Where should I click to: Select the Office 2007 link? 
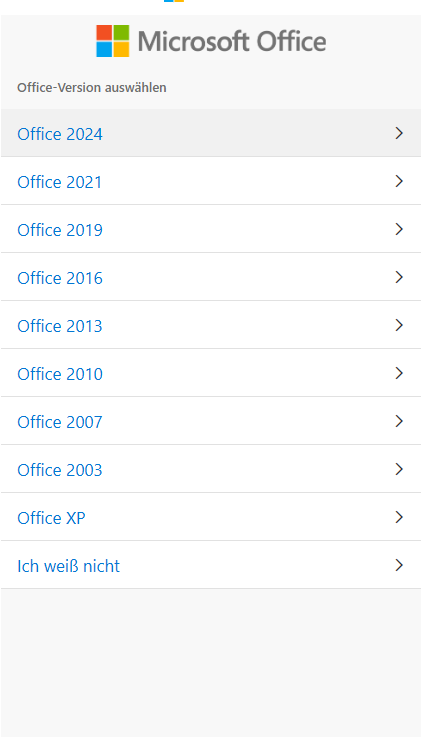pyautogui.click(x=60, y=422)
